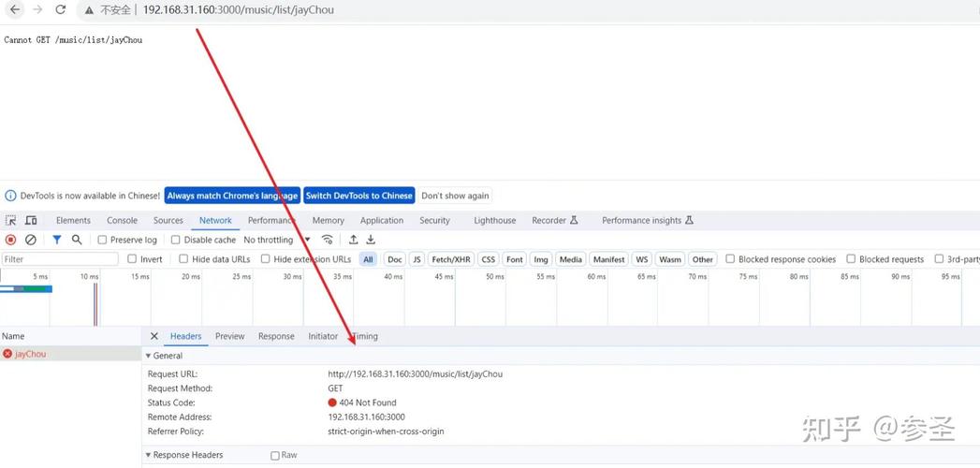This screenshot has width=980, height=468.
Task: Click the browser back arrow
Action: click(x=15, y=9)
